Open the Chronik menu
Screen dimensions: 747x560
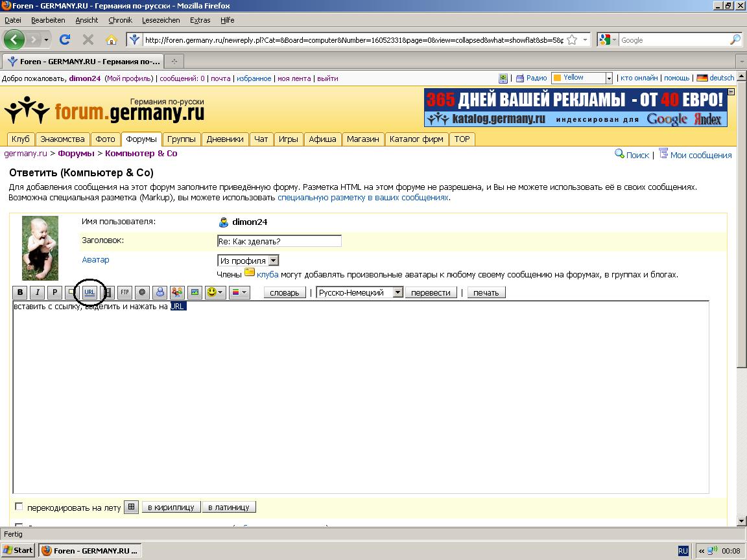(x=120, y=20)
